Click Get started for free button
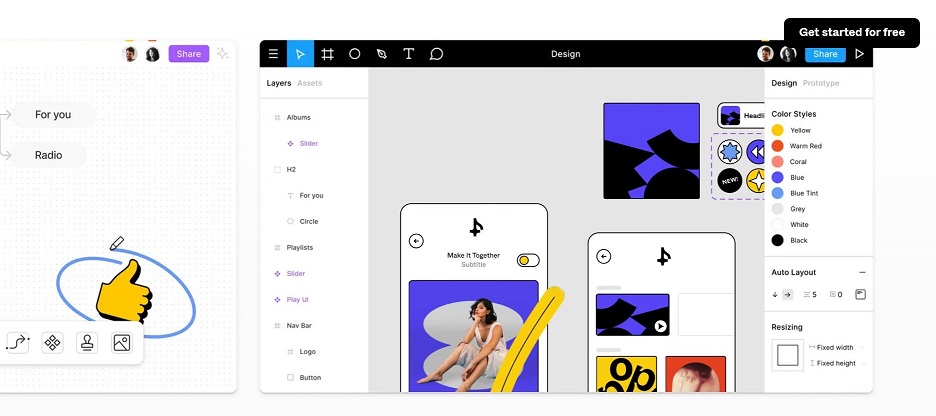This screenshot has height=416, width=936. [852, 32]
